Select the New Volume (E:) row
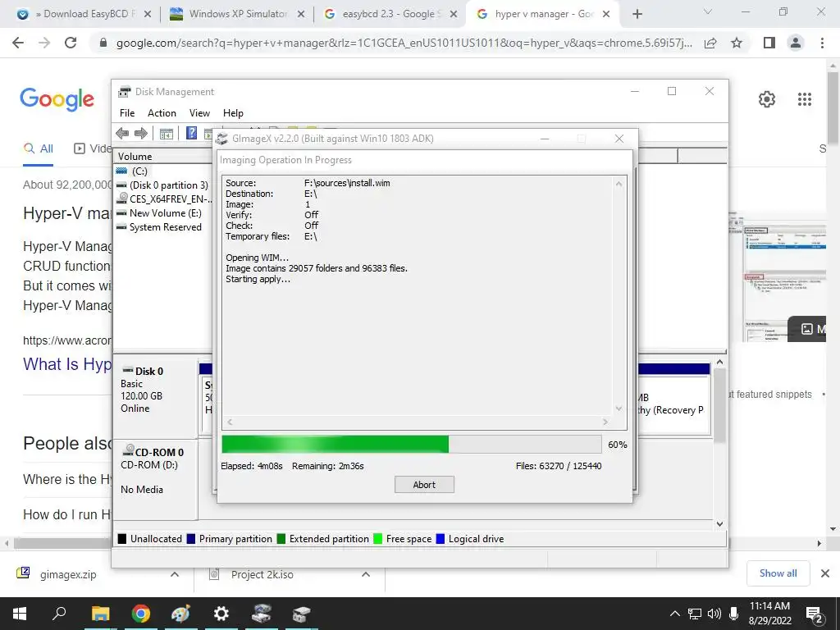 point(159,212)
